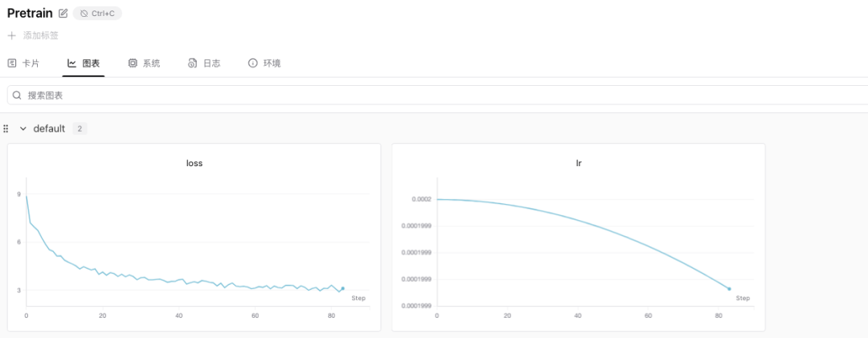The image size is (868, 338).
Task: Focus the 搜索图表 search field
Action: (437, 96)
